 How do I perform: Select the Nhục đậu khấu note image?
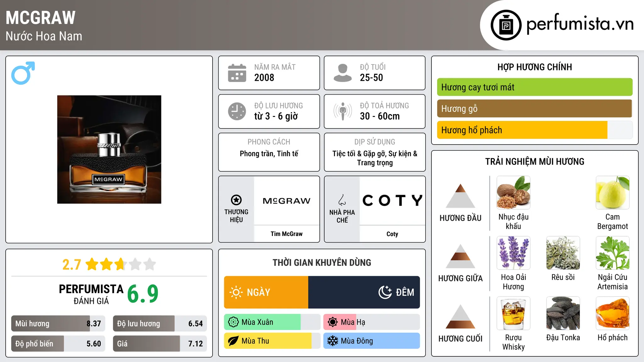[514, 193]
